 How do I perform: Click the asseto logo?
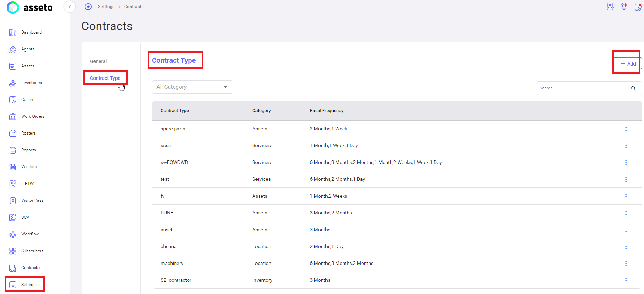click(x=30, y=7)
